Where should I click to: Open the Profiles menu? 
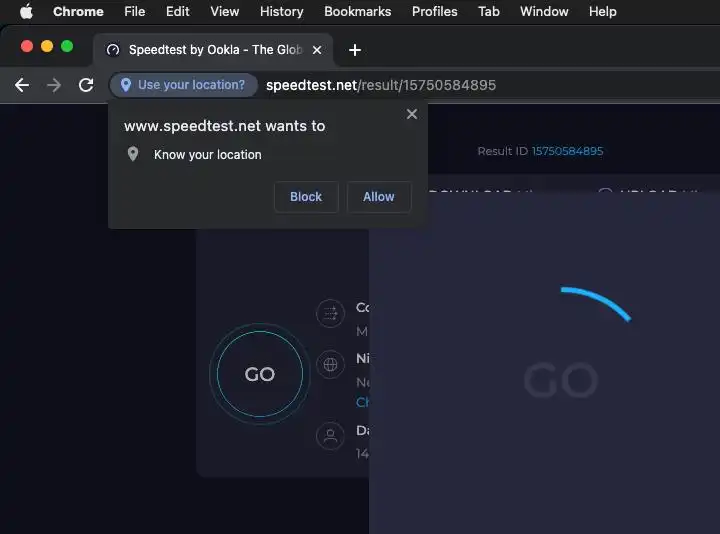[434, 11]
